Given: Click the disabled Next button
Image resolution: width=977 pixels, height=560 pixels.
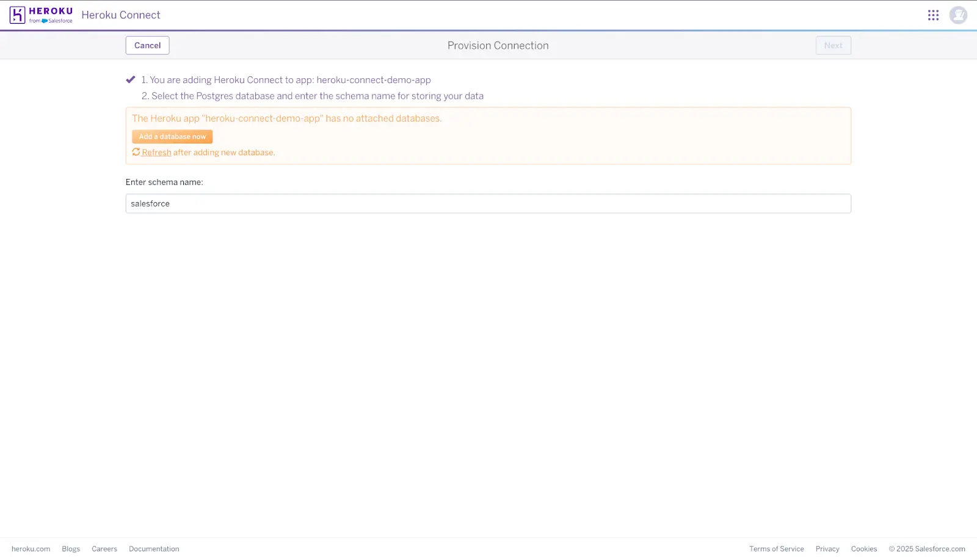Looking at the screenshot, I should click(x=833, y=45).
